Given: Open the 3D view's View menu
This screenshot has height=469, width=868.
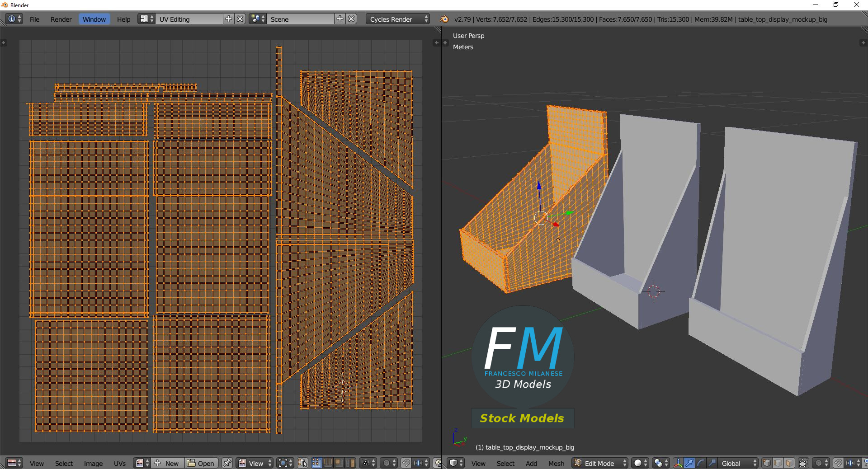Looking at the screenshot, I should click(x=478, y=463).
